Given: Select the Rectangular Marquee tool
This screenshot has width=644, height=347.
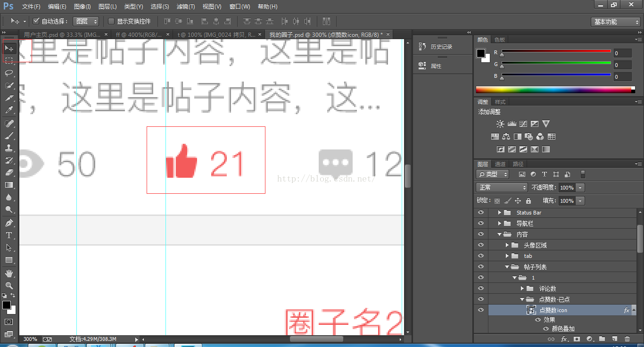Looking at the screenshot, I should [x=9, y=61].
